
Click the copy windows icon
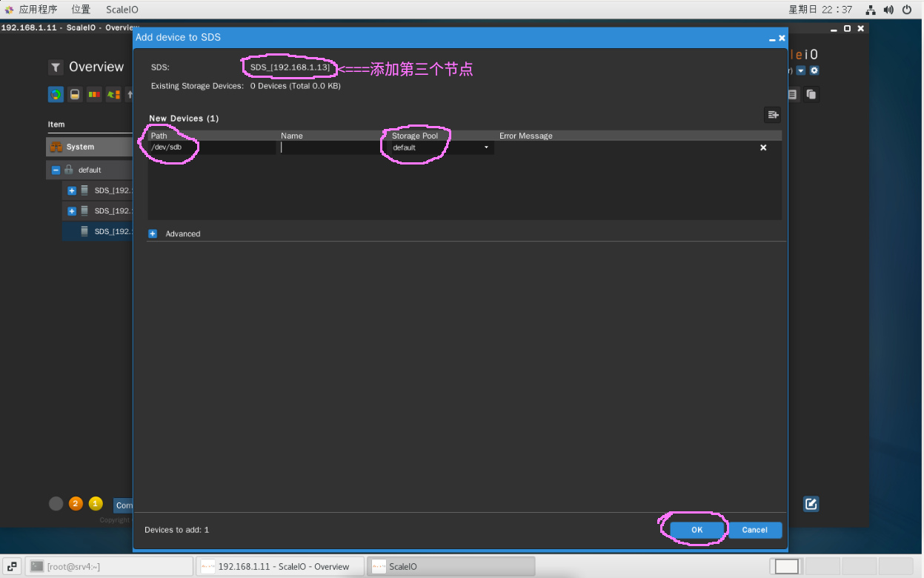coord(811,94)
